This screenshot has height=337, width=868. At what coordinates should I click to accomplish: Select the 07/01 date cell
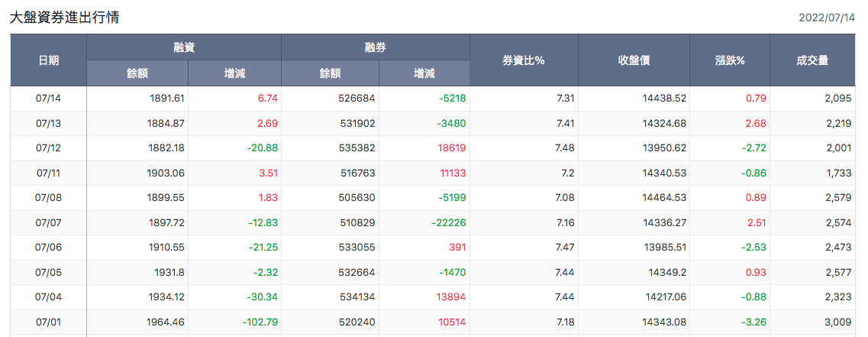[x=48, y=322]
